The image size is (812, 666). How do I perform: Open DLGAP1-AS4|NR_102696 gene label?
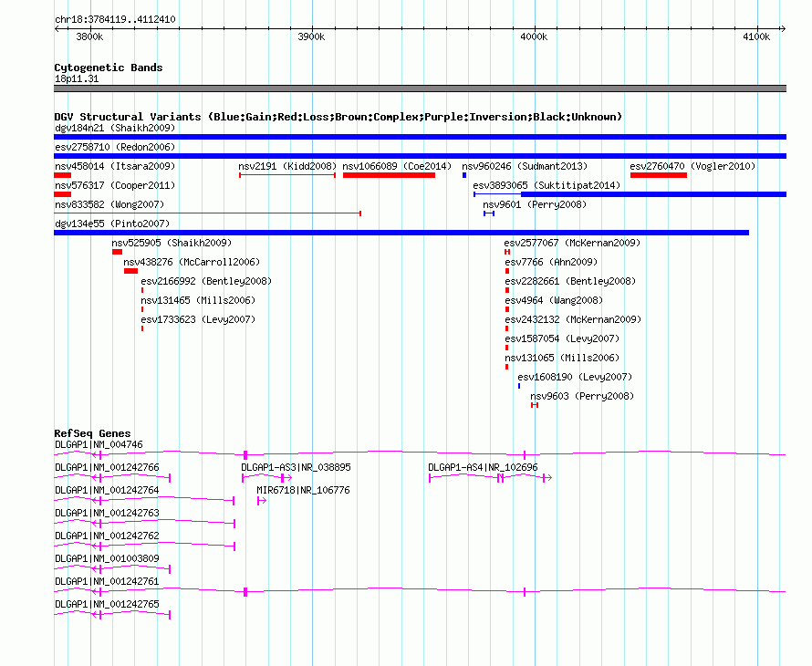[x=483, y=467]
